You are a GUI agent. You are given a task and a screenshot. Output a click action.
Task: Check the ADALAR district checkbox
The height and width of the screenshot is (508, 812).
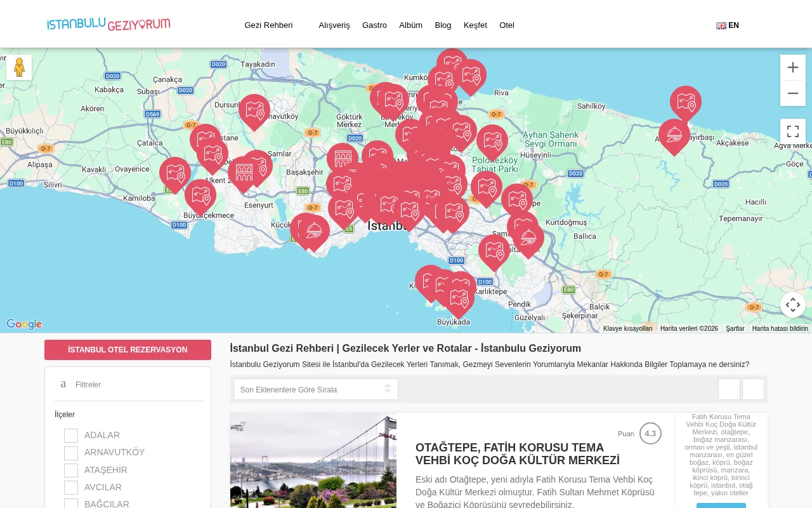coord(71,436)
